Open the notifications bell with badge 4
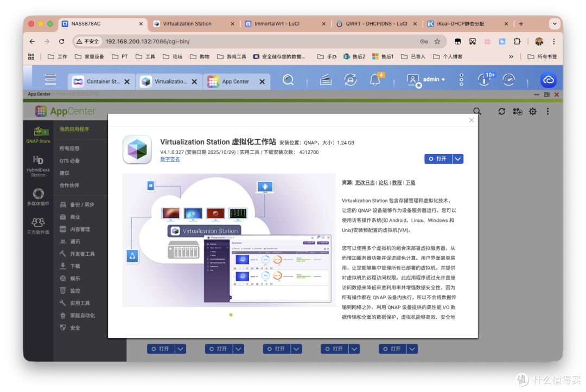Screen dimensions: 586x392 pos(375,79)
